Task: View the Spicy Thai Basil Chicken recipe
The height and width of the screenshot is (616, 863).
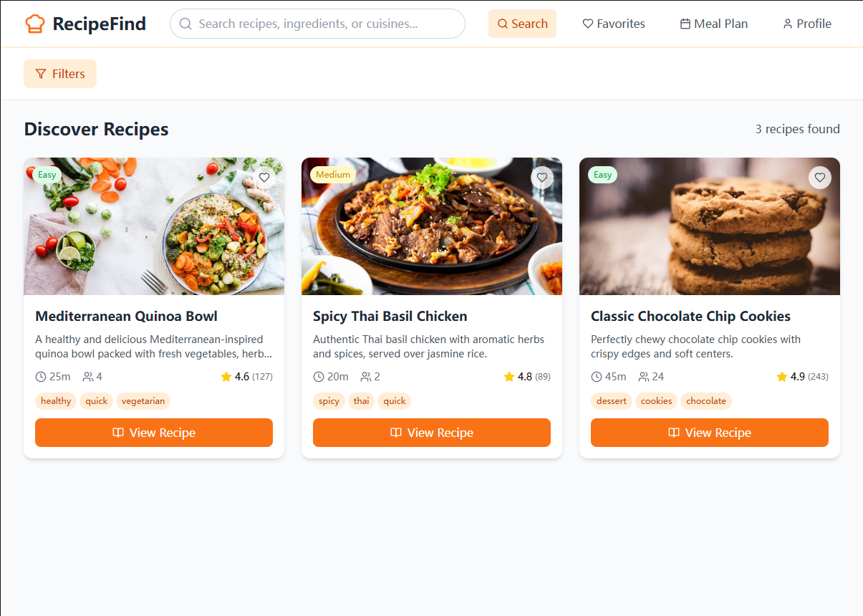Action: (x=431, y=433)
